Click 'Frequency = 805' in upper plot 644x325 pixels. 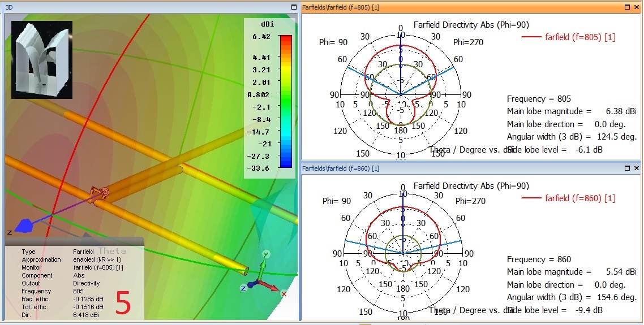[x=539, y=99]
